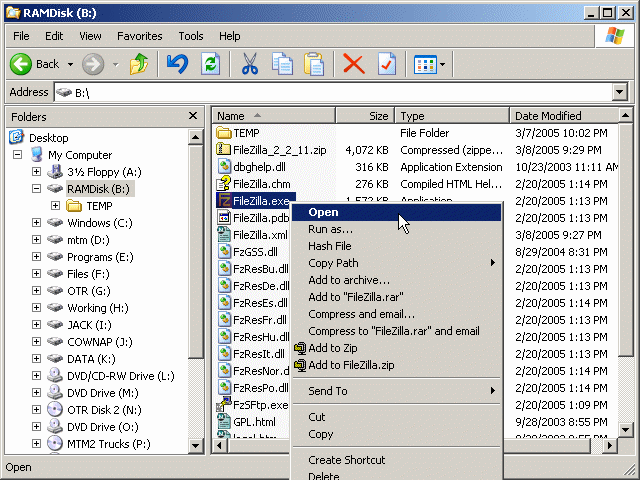Sort files by Date Modified column
Image resolution: width=640 pixels, height=480 pixels.
click(x=548, y=116)
